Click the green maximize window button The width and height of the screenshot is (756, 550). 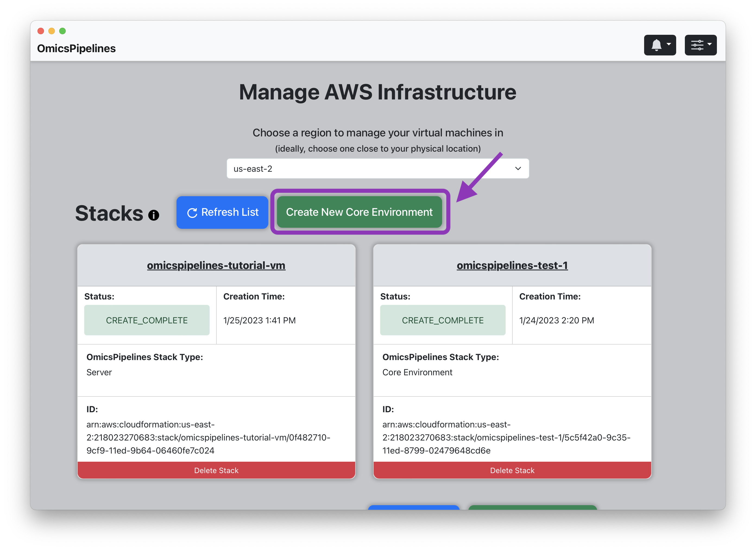tap(62, 31)
